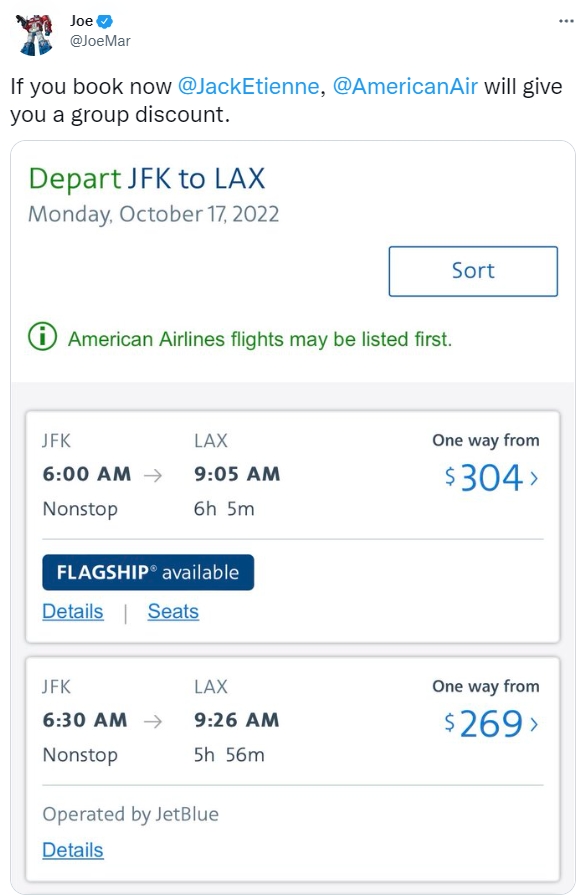Click the blue verified badge beside Joe

point(104,22)
